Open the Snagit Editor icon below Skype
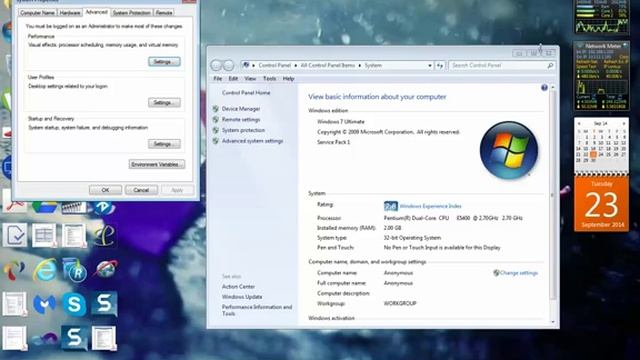Image resolution: width=640 pixels, height=360 pixels. click(x=74, y=338)
